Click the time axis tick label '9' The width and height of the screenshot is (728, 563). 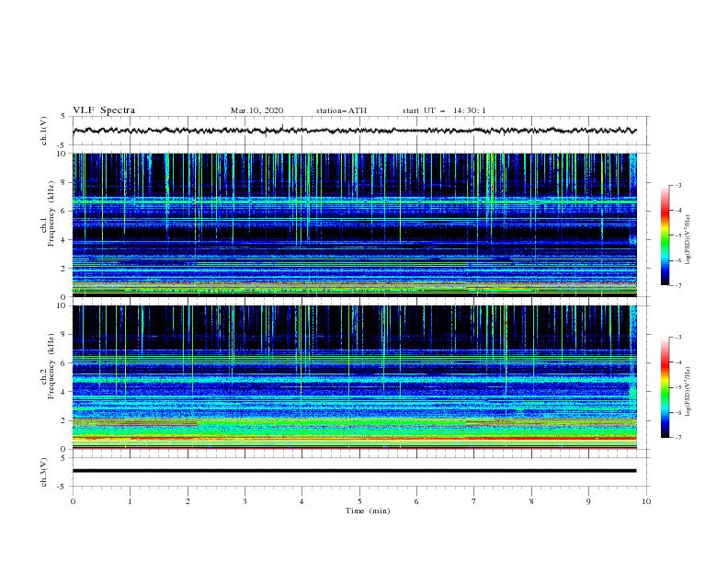tap(588, 501)
